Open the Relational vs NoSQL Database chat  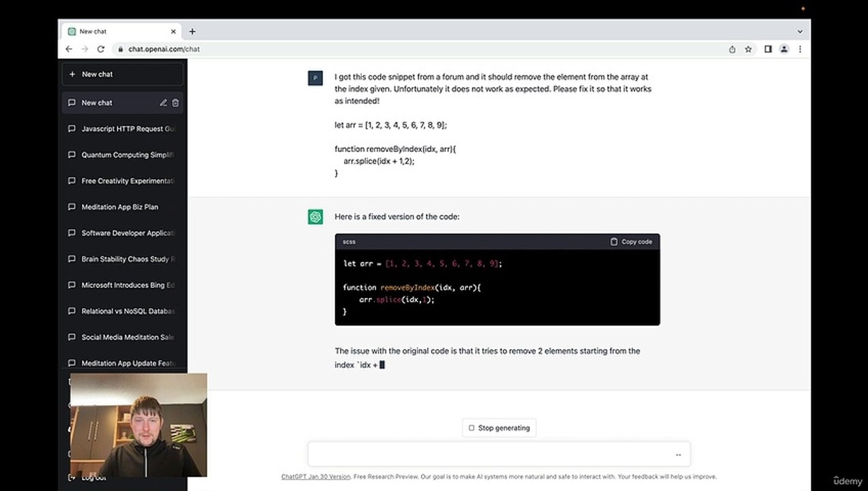123,311
